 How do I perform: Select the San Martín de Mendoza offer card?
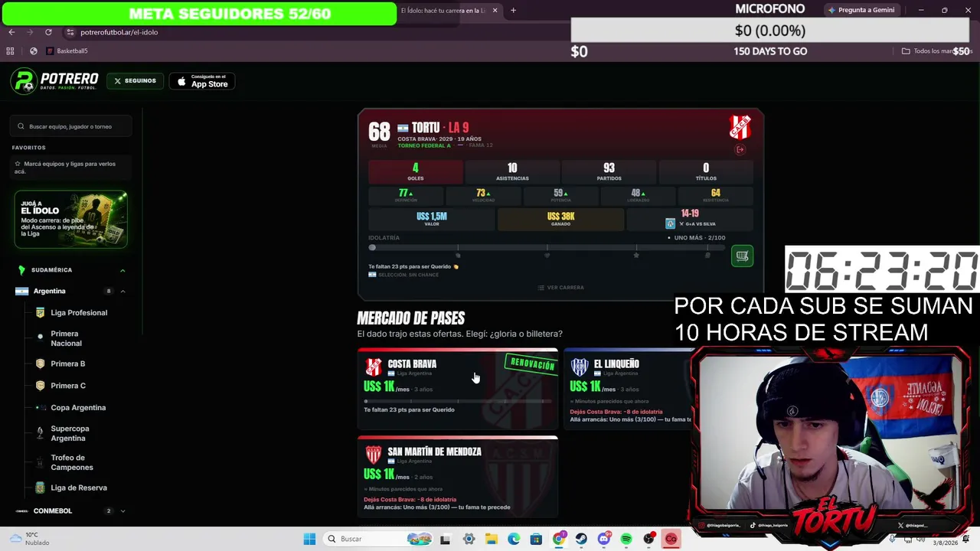tap(458, 478)
